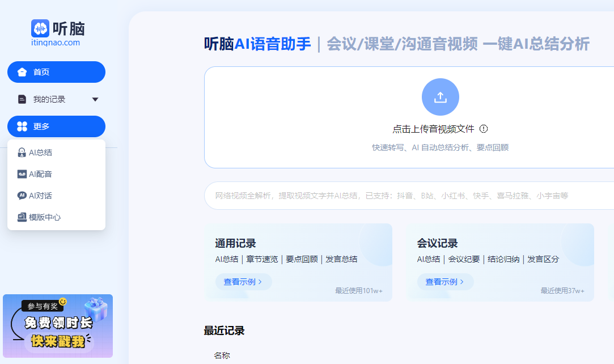Click the blue upload circle icon

click(440, 97)
